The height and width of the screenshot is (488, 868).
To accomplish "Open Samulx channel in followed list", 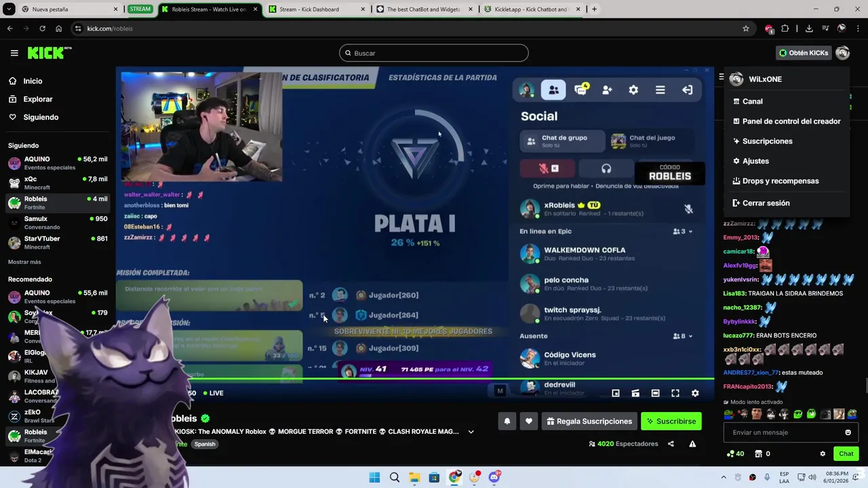I will (x=58, y=223).
